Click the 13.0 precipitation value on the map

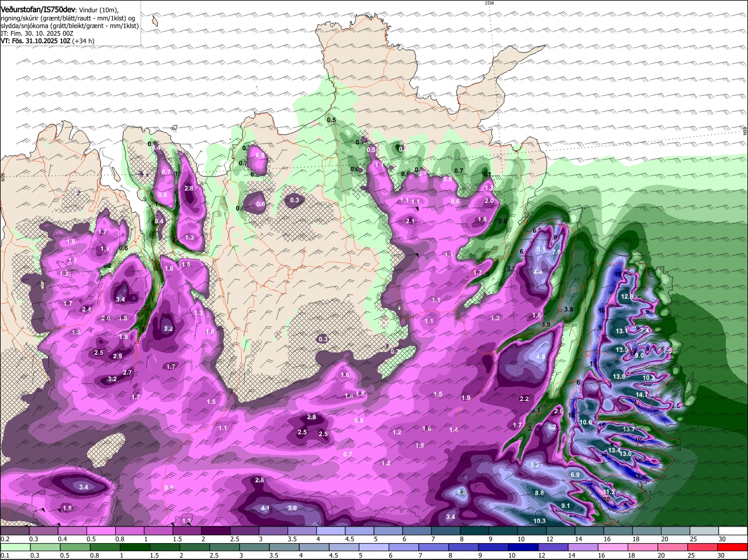tap(625, 454)
